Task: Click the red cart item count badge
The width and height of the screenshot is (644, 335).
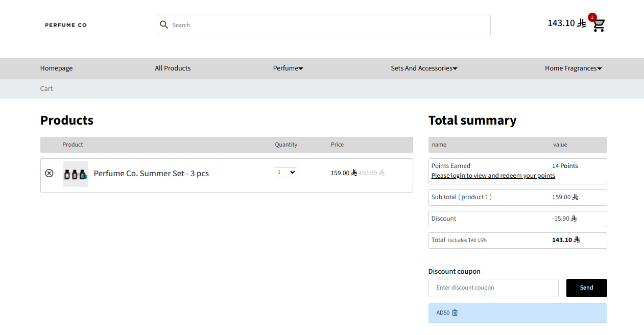Action: 592,17
